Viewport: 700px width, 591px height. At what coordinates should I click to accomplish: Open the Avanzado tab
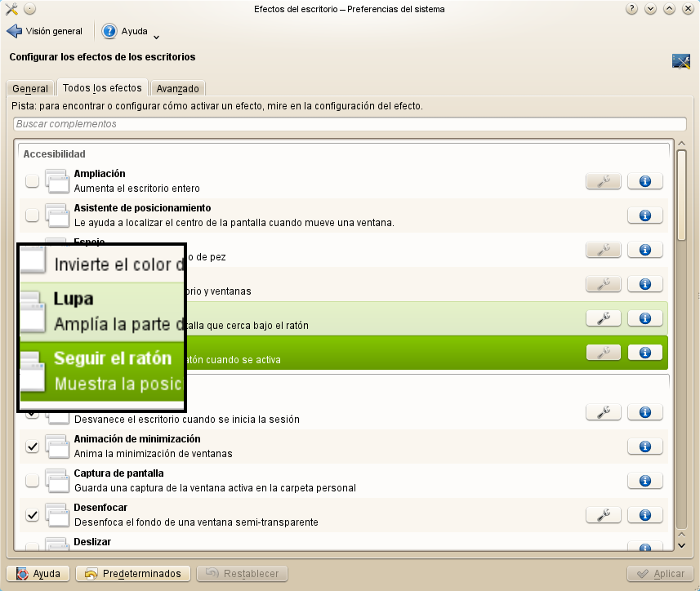pos(178,88)
